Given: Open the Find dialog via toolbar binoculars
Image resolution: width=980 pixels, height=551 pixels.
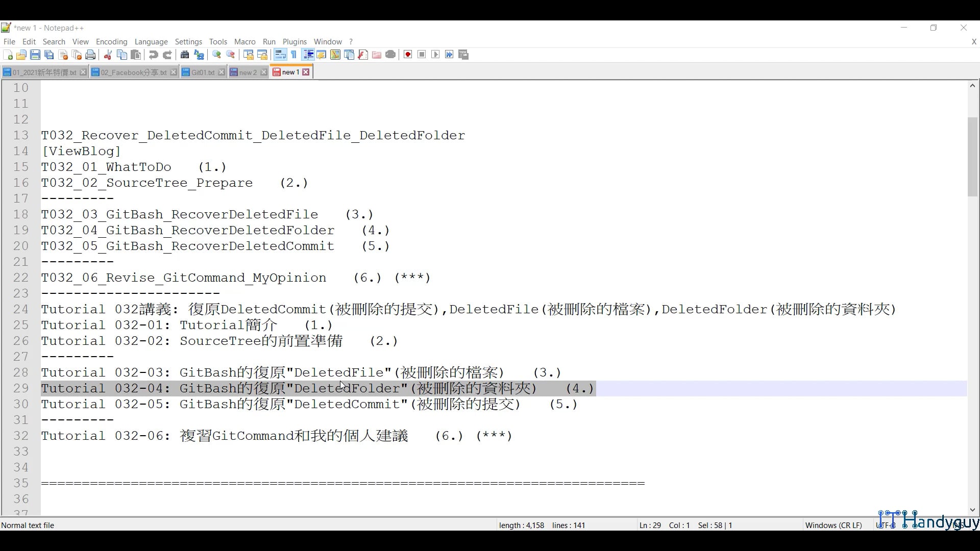Looking at the screenshot, I should click(184, 55).
